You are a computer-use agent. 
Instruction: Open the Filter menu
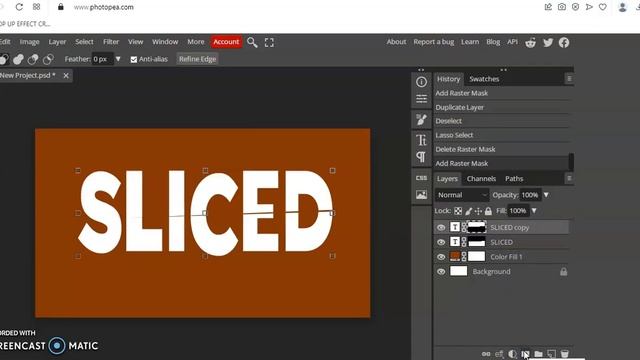coord(111,42)
